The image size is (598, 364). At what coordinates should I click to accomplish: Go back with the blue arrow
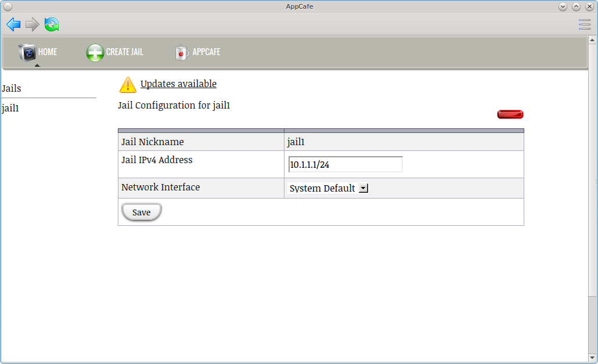[x=13, y=24]
